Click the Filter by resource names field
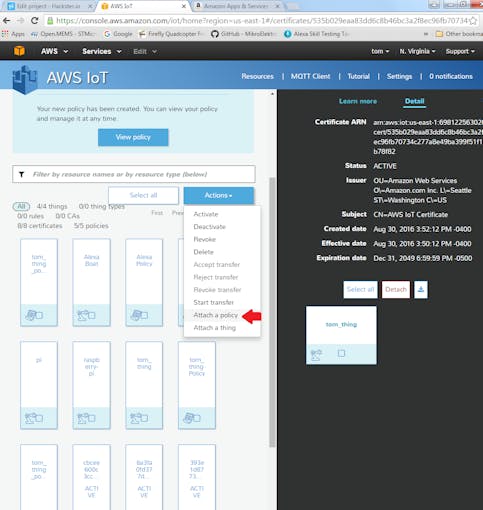This screenshot has width=483, height=510. [134, 174]
